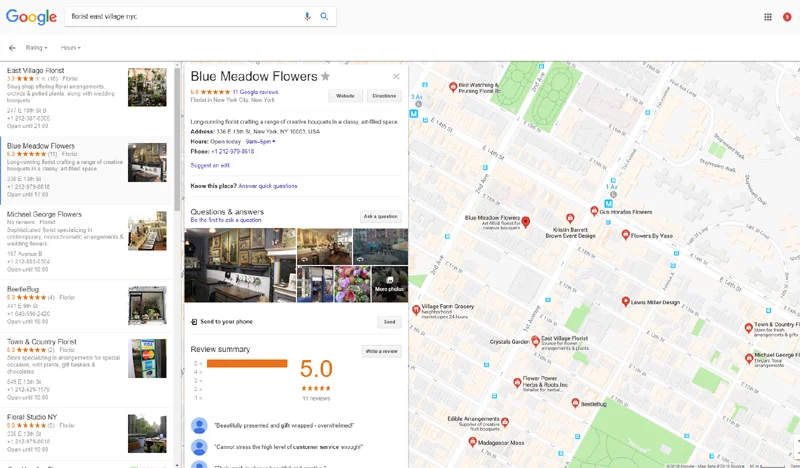Click Write a review button

382,351
